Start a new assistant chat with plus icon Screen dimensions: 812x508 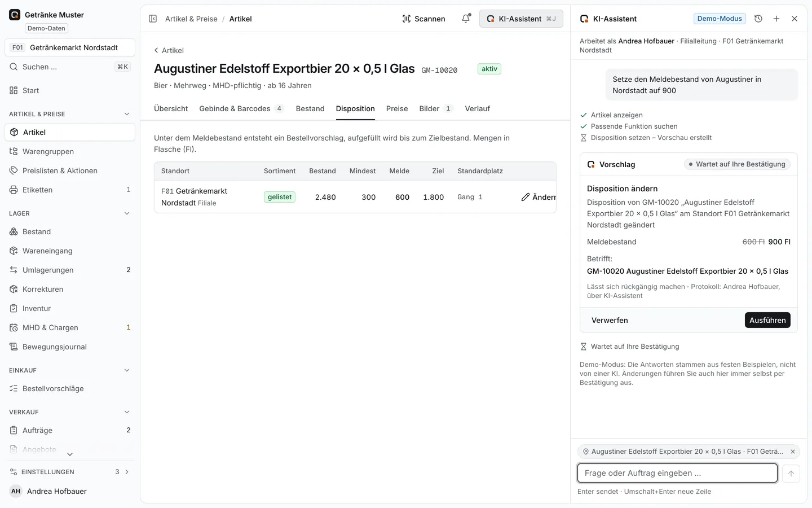coord(776,19)
